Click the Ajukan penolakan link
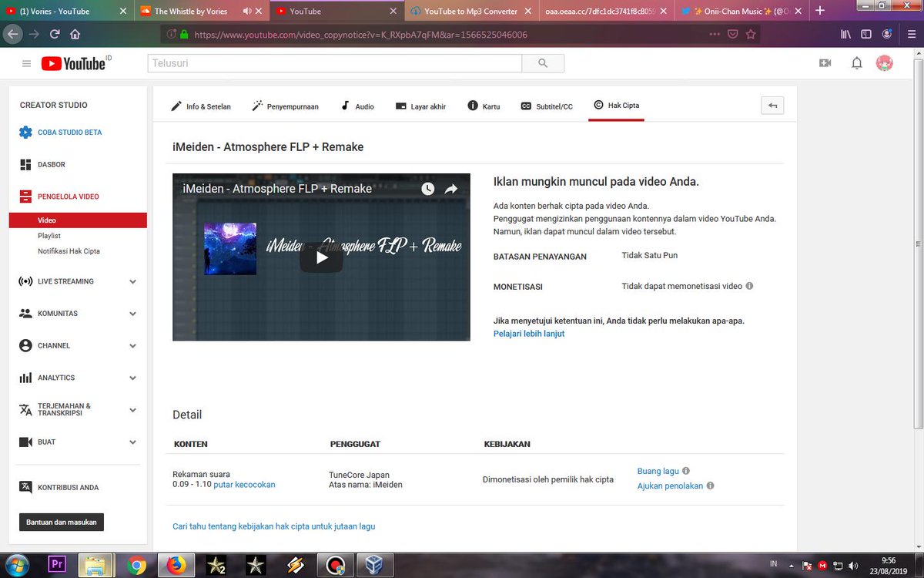Screen dimensions: 924x578 pyautogui.click(x=670, y=486)
